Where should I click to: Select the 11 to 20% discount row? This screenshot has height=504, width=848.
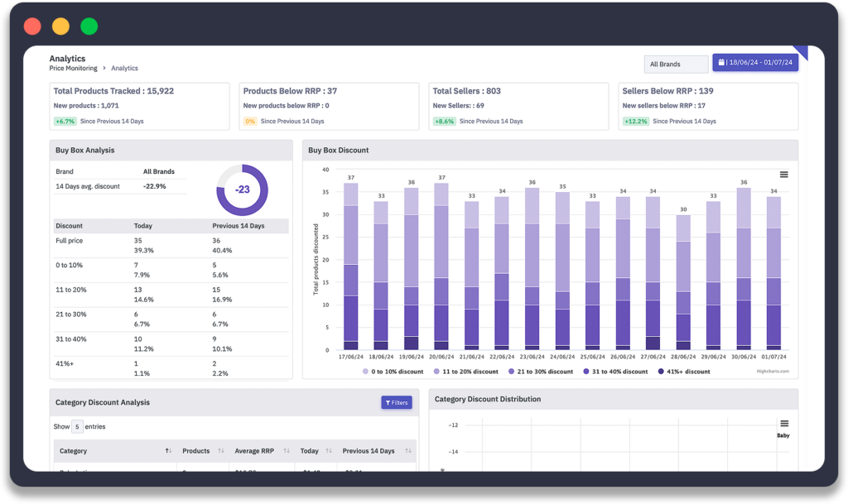[171, 295]
